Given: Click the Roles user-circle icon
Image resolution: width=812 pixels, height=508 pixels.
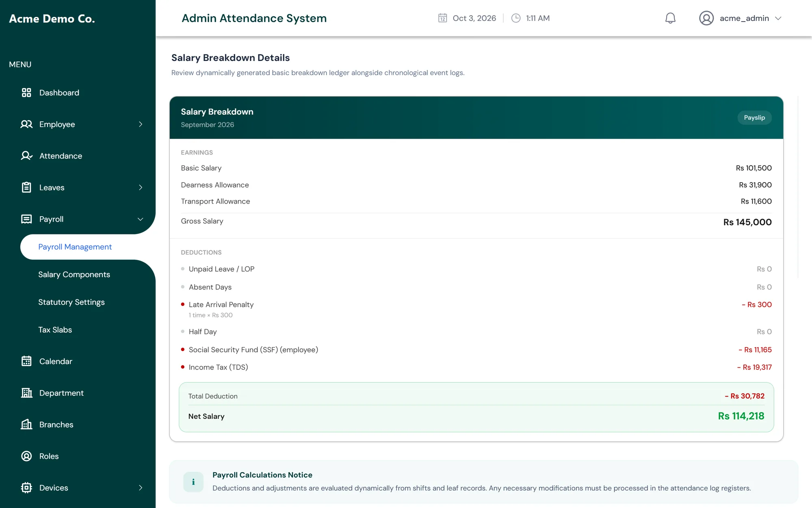Looking at the screenshot, I should (26, 456).
